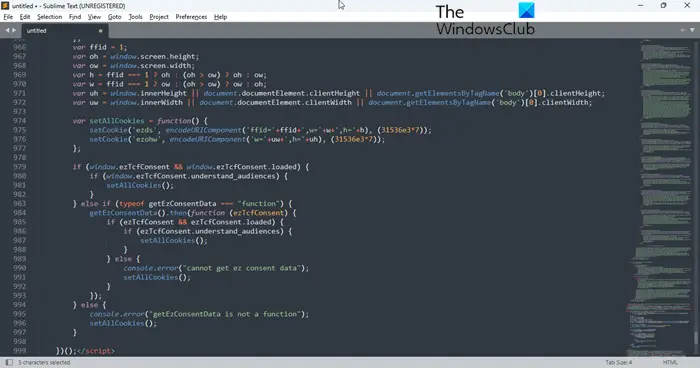Open the Tools menu
Image resolution: width=700 pixels, height=369 pixels.
pyautogui.click(x=135, y=17)
